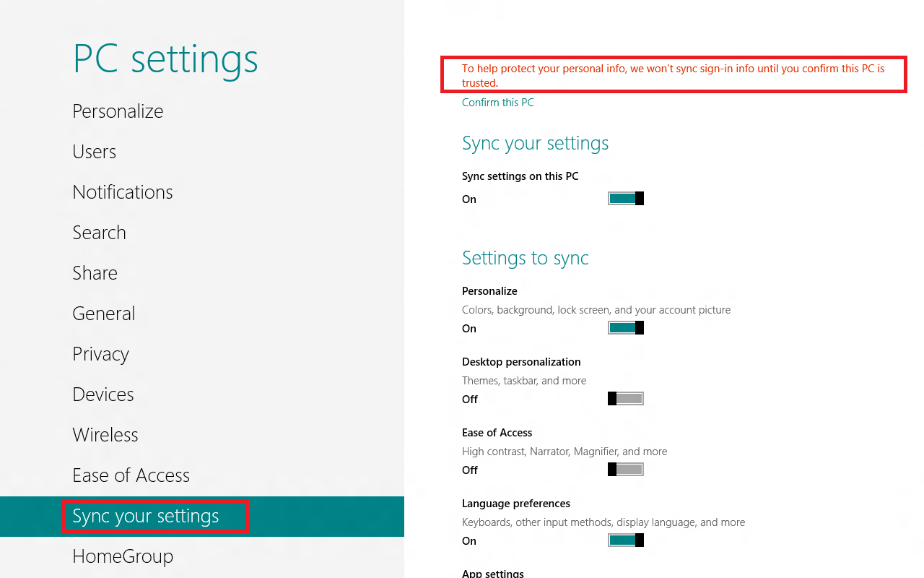Select Sync your settings category
Image resolution: width=924 pixels, height=578 pixels.
[x=146, y=516]
